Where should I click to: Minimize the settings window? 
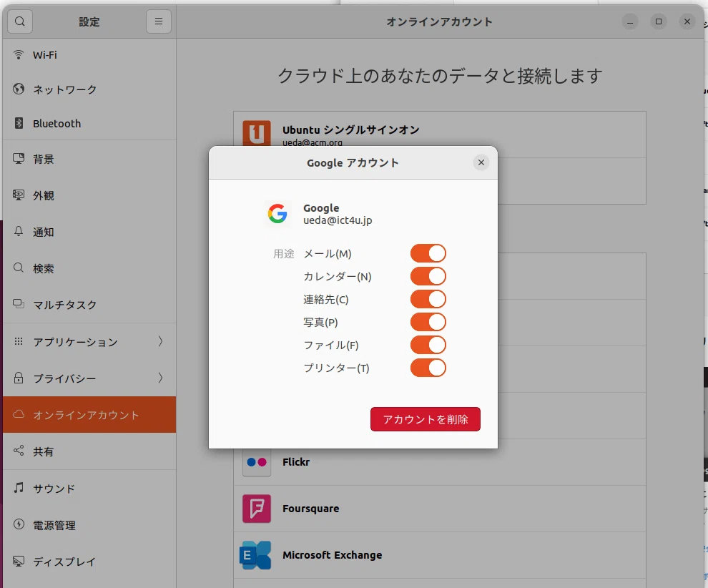click(630, 21)
